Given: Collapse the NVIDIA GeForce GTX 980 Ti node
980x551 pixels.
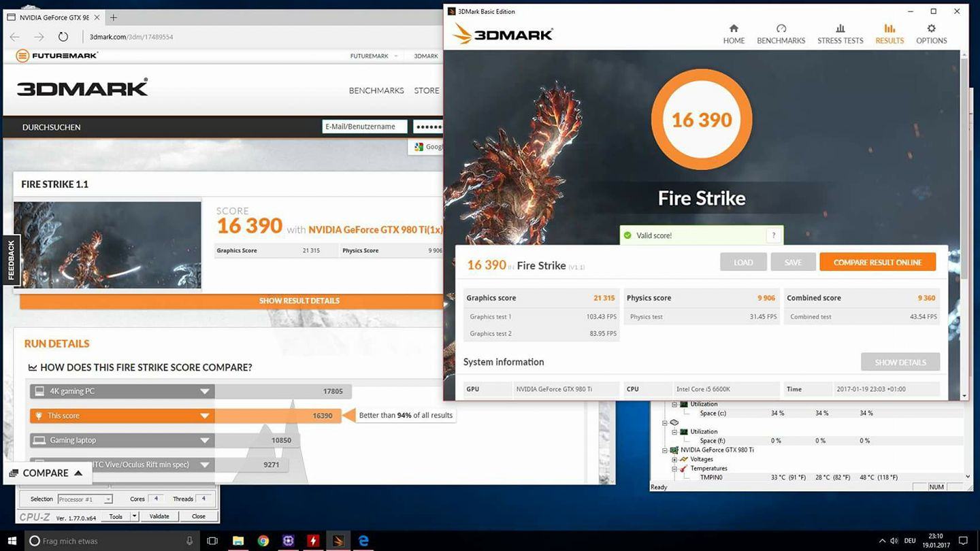Looking at the screenshot, I should [666, 450].
